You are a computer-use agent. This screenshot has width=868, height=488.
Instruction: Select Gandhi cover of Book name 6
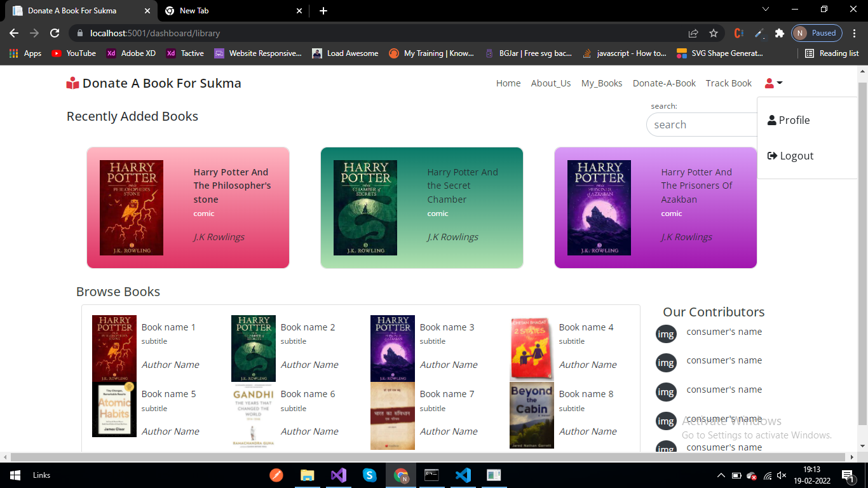(254, 416)
